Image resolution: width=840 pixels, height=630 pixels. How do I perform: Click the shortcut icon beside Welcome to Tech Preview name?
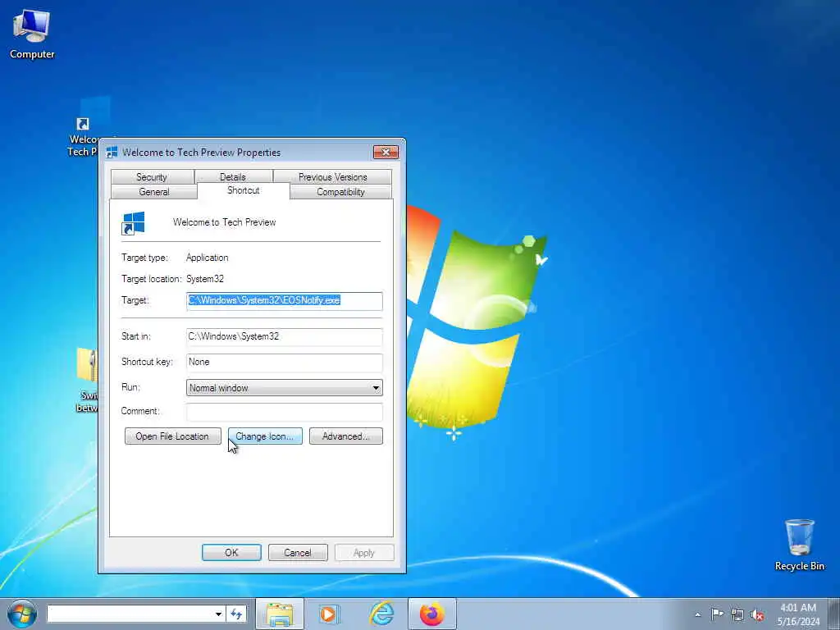point(133,223)
